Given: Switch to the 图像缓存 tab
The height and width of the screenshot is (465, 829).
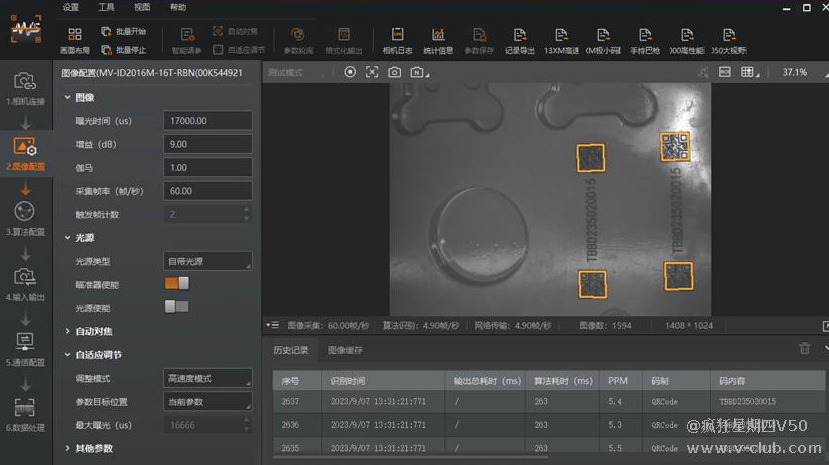Looking at the screenshot, I should (x=345, y=350).
